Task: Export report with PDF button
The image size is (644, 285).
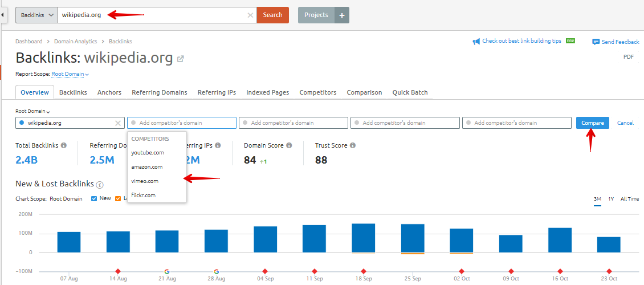Action: coord(629,57)
